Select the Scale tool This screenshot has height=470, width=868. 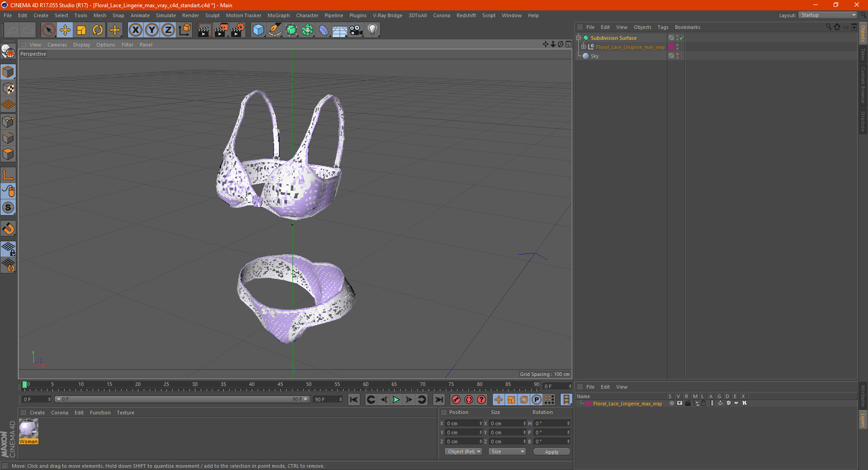(x=81, y=30)
